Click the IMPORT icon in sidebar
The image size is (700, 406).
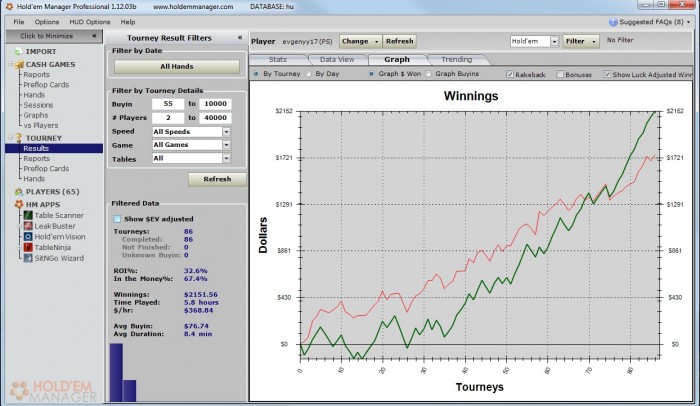(x=18, y=52)
